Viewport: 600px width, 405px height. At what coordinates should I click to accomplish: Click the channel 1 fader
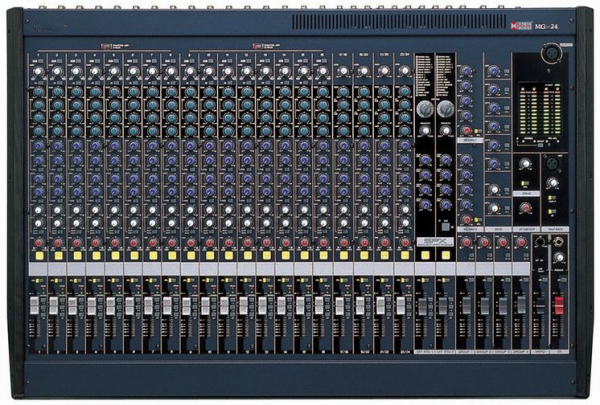(x=36, y=306)
